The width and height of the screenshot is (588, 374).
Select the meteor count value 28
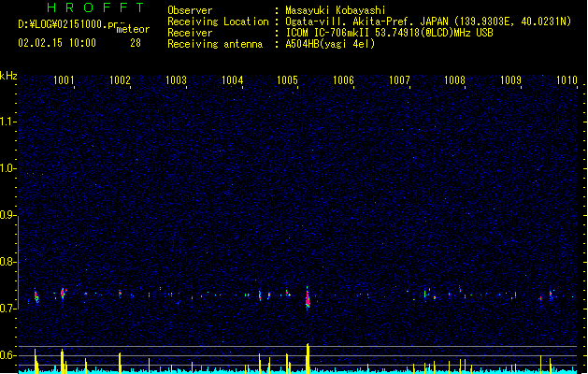pyautogui.click(x=136, y=43)
